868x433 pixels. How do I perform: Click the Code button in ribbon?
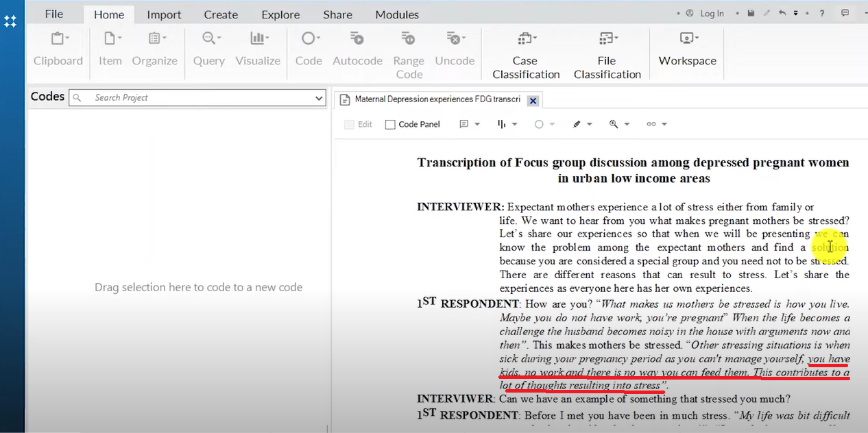pos(309,49)
